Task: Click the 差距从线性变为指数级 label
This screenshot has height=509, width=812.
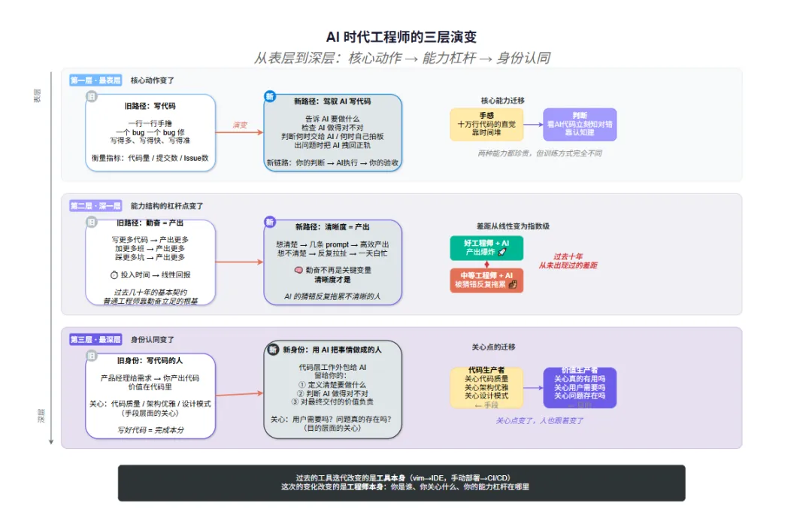Action: (x=513, y=226)
